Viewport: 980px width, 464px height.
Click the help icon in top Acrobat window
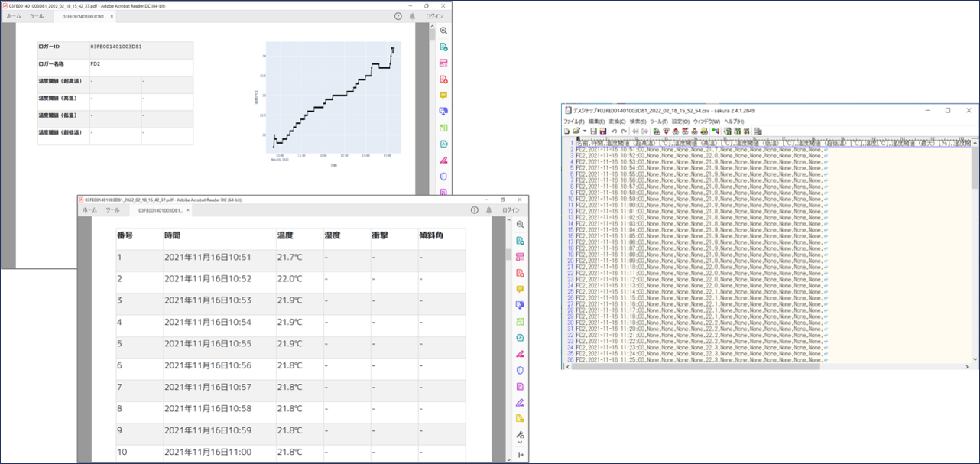click(x=398, y=16)
